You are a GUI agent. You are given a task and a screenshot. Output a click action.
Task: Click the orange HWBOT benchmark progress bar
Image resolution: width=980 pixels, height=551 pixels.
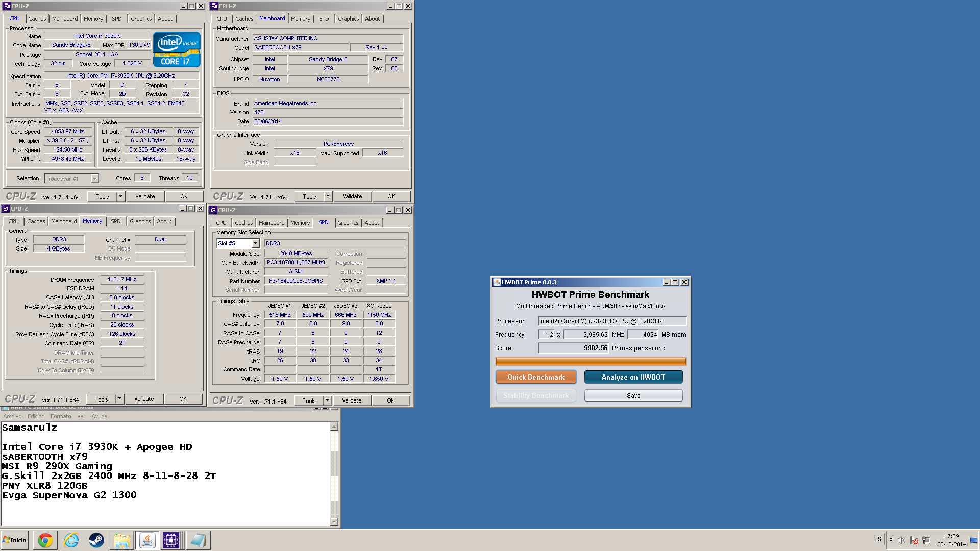(591, 361)
